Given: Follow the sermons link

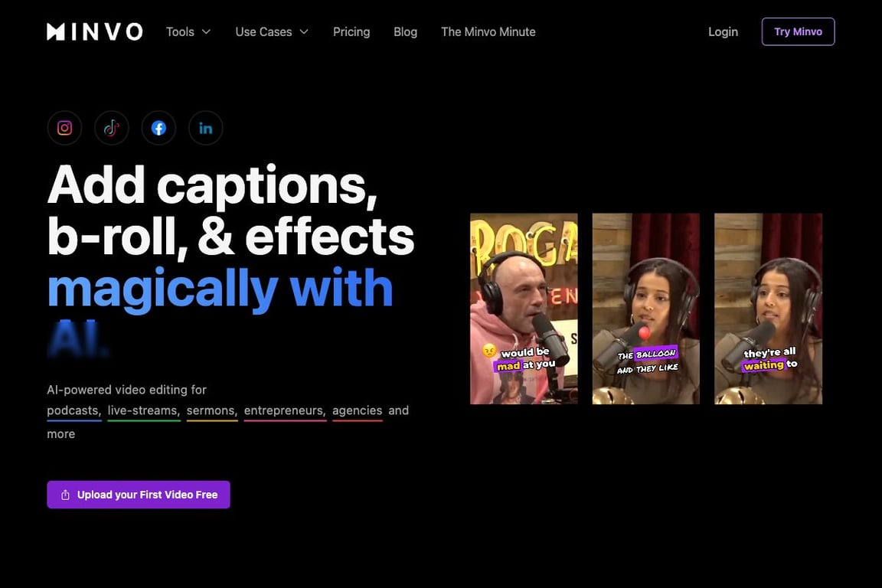Looking at the screenshot, I should pyautogui.click(x=212, y=411).
